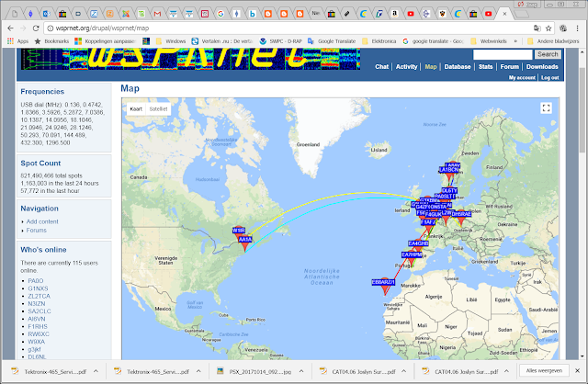The image size is (588, 384).
Task: Select the PA0SLT station marker label
Action: (x=445, y=197)
